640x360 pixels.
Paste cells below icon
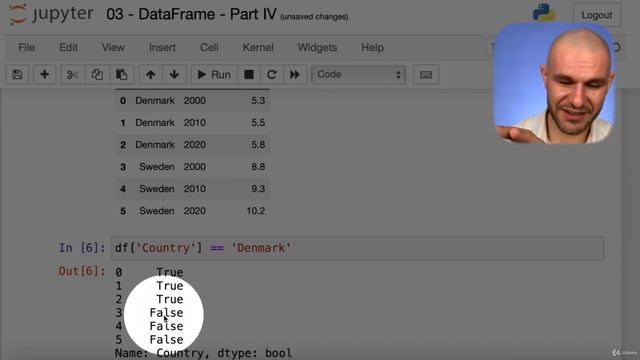121,74
